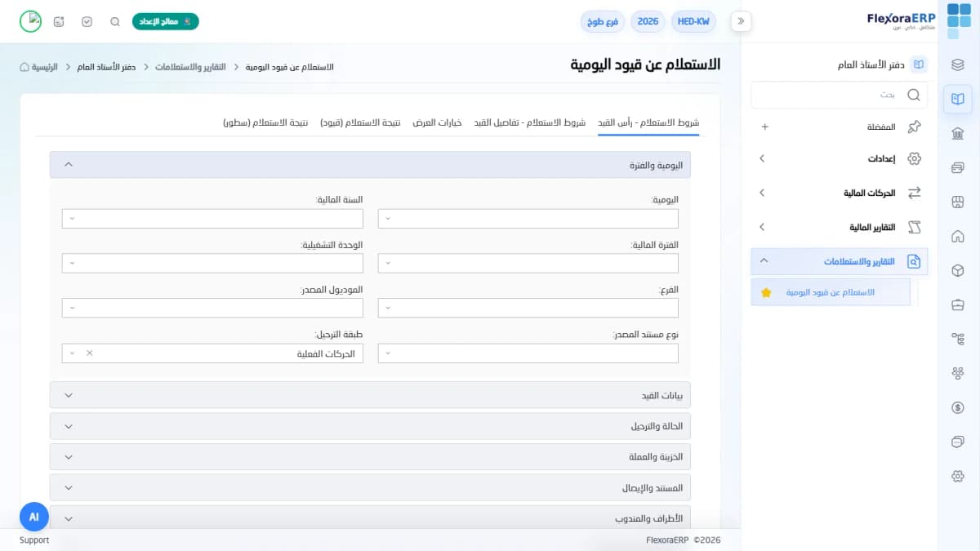This screenshot has width=980, height=551.
Task: Open the general ledger book module icon
Action: click(x=958, y=99)
